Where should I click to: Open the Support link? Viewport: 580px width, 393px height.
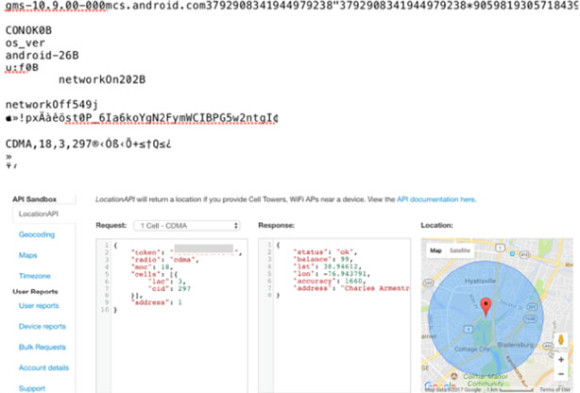[x=32, y=388]
